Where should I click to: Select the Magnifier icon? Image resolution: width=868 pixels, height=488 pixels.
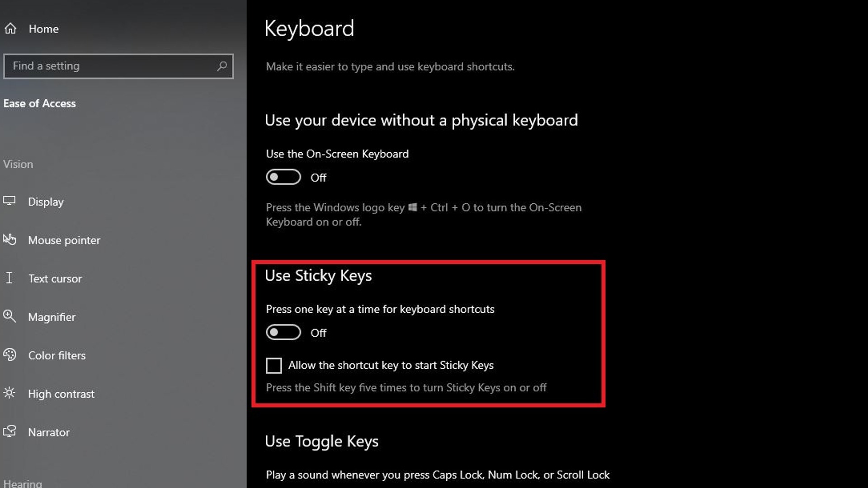(x=10, y=317)
